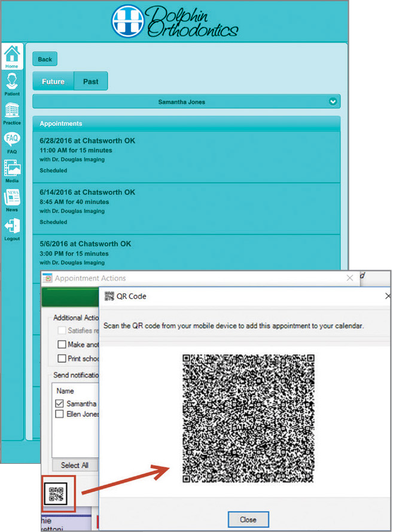Toggle the 'Print sched...' checkbox
The height and width of the screenshot is (532, 393).
coord(62,358)
